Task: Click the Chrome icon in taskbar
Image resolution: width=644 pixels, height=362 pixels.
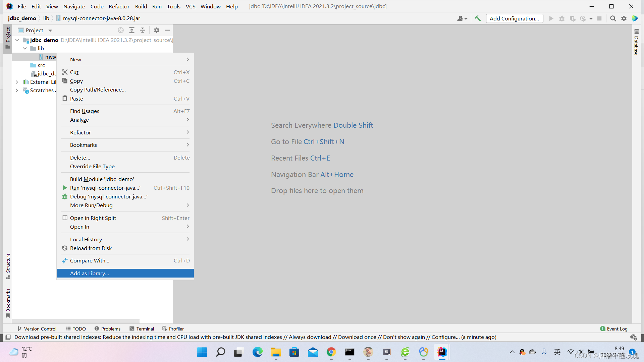Action: click(x=331, y=352)
